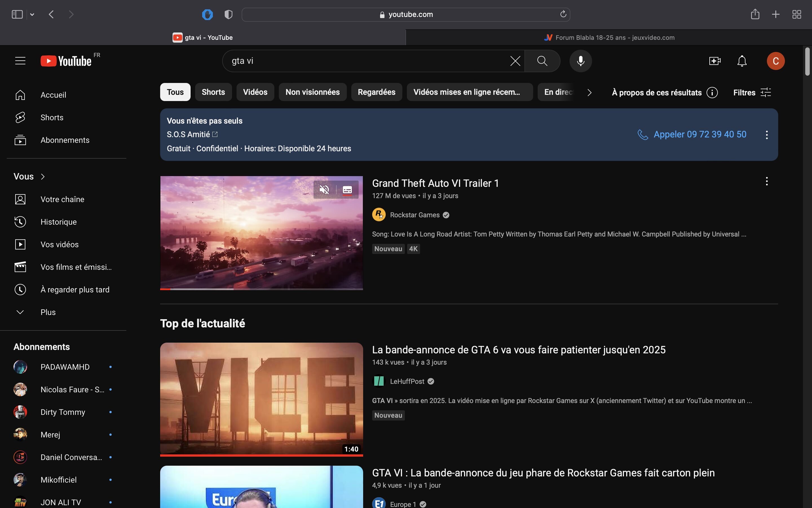This screenshot has height=508, width=812.
Task: Click the YouTube logo
Action: click(x=66, y=61)
